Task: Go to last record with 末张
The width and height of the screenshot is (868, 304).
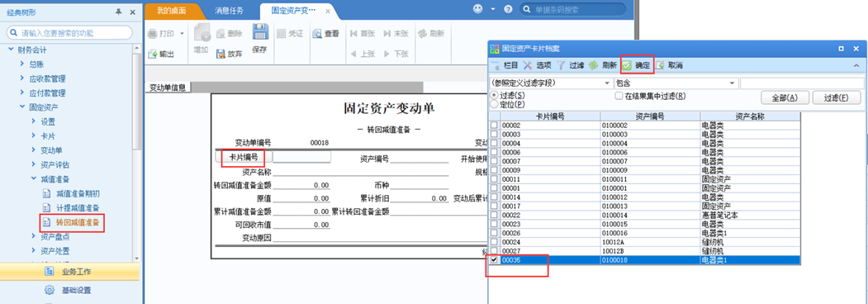Action: (x=396, y=34)
